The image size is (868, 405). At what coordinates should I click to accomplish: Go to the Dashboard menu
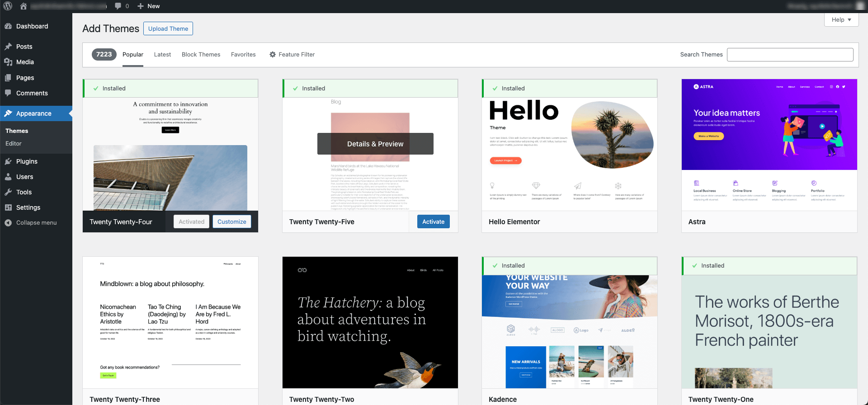(x=32, y=26)
